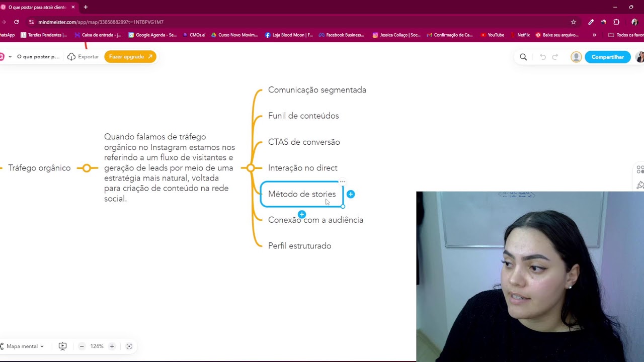The height and width of the screenshot is (362, 644).
Task: Open the YouTube bookmark
Action: tap(492, 35)
